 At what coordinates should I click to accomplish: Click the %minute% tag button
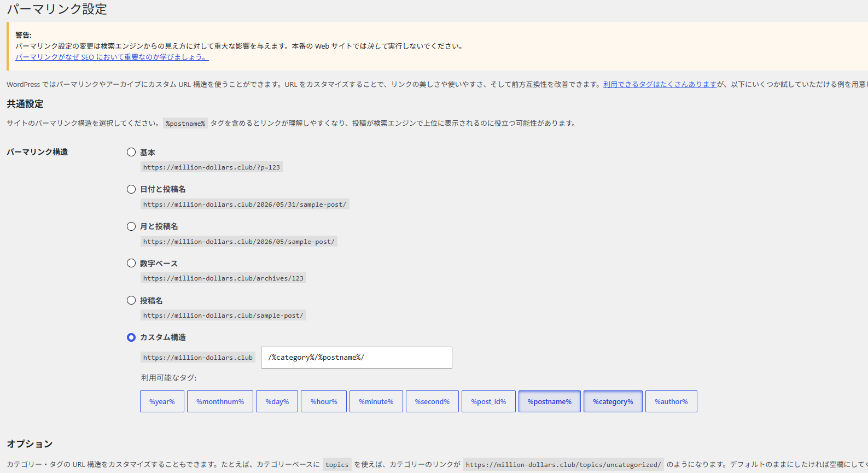pos(376,401)
